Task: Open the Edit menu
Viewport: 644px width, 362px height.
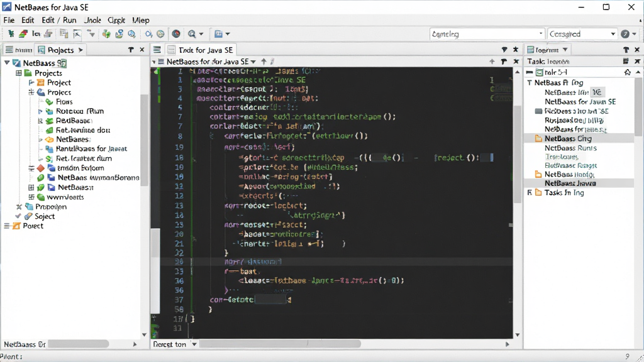Action: click(28, 20)
